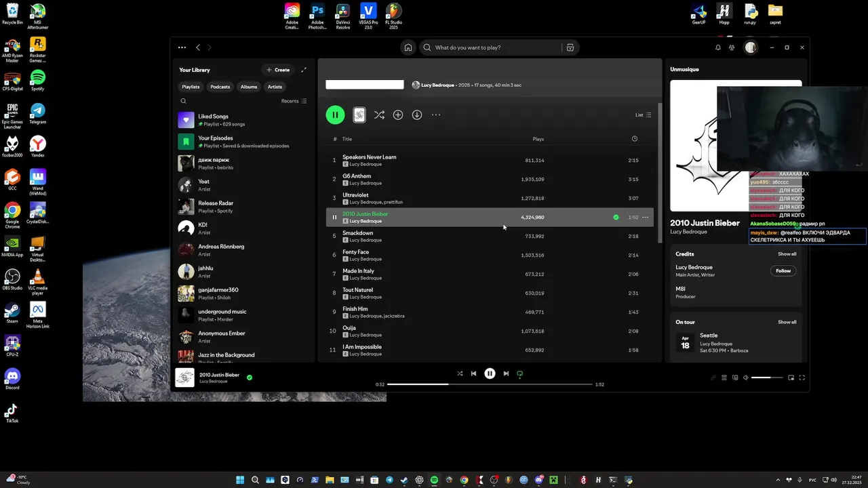Select the track Fenty Face
Viewport: 868px width, 488px height.
pos(355,252)
